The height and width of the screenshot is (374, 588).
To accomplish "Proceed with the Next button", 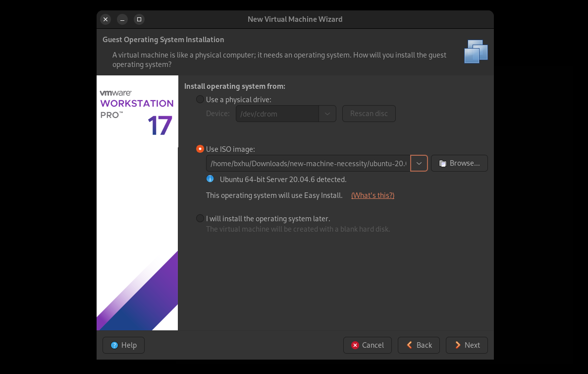I will 467,345.
